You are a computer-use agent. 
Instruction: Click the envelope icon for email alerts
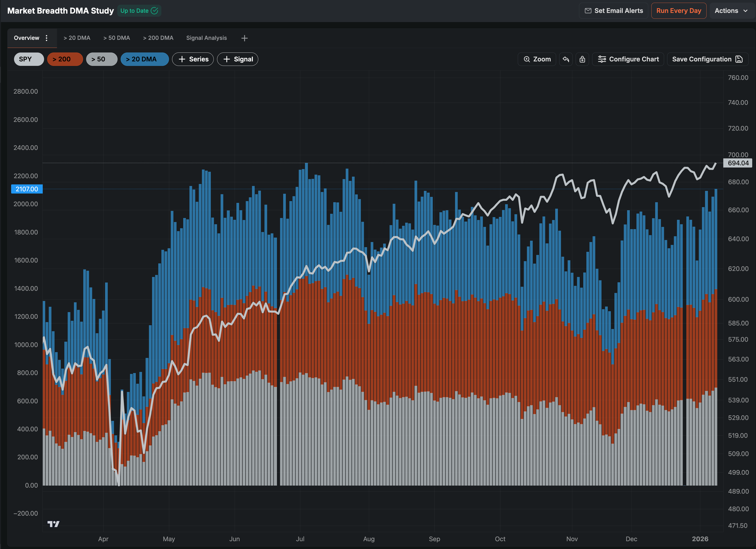[x=588, y=11]
